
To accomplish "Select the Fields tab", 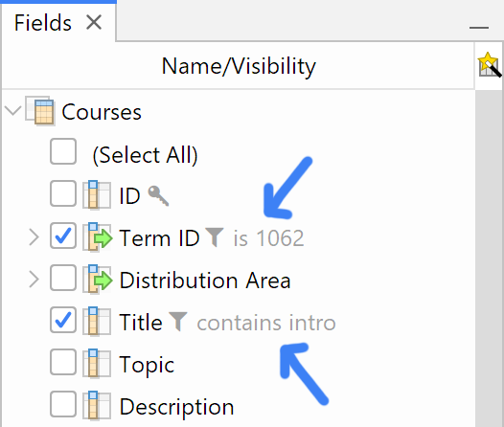I will (x=43, y=23).
